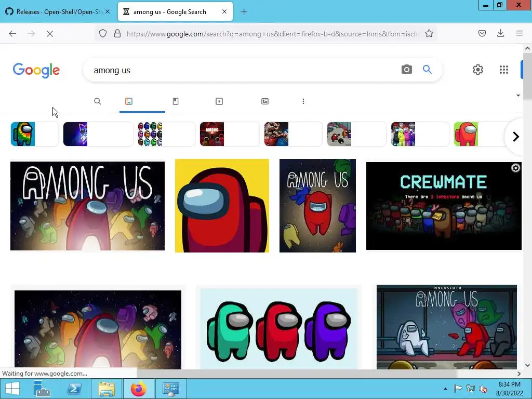Switch to the Videos results tab
Screen dimensions: 532x399
219,101
